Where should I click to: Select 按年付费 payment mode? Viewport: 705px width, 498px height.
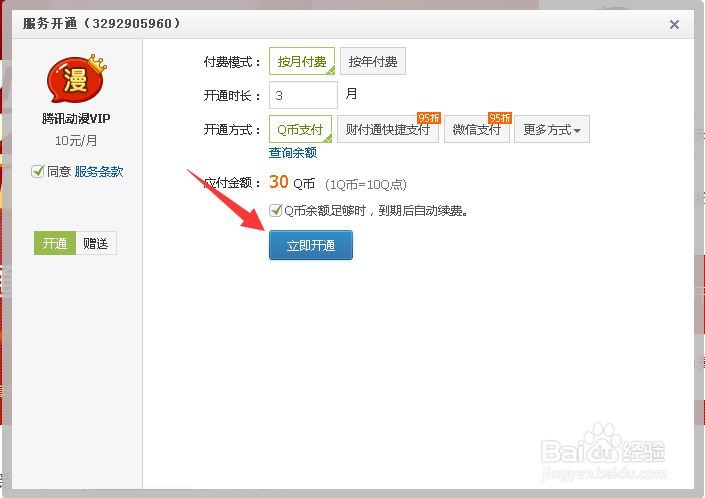tap(373, 61)
